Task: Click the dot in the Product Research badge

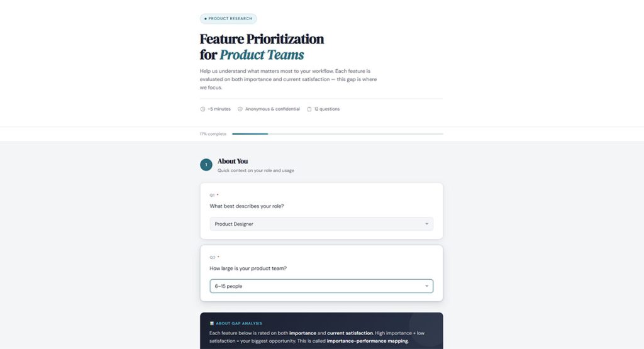Action: [x=206, y=19]
